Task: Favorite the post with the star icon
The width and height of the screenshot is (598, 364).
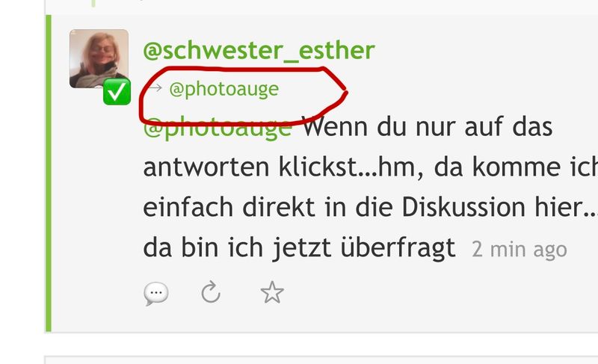Action: click(272, 292)
